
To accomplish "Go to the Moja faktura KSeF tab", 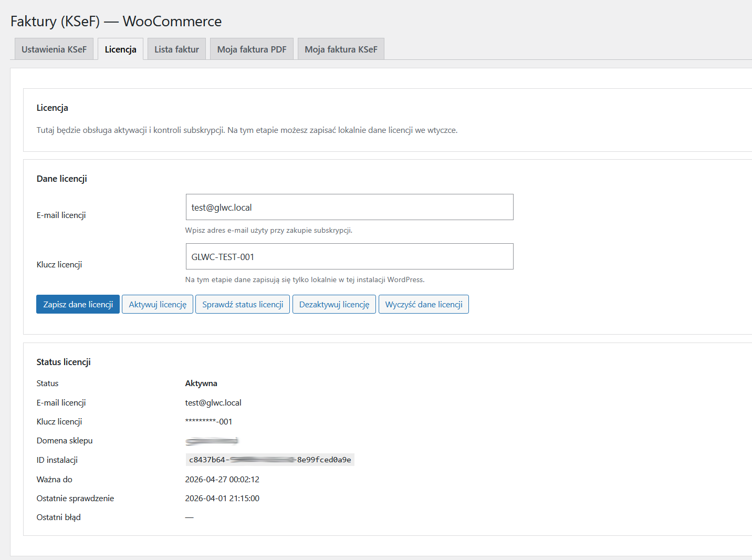I will [x=341, y=49].
